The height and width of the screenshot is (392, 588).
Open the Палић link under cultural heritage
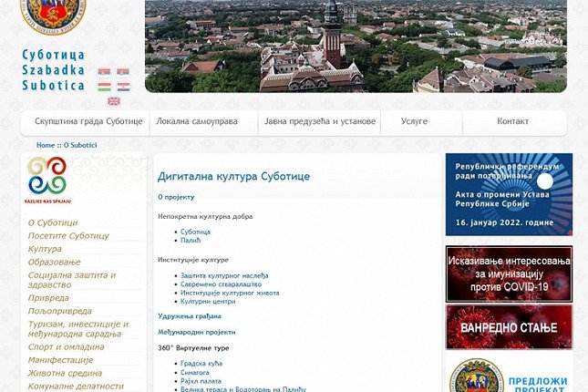(191, 240)
